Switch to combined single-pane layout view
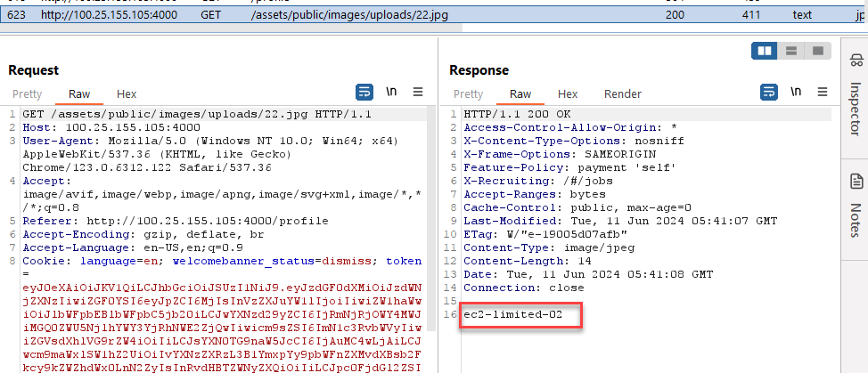This screenshot has height=373, width=868. click(813, 52)
